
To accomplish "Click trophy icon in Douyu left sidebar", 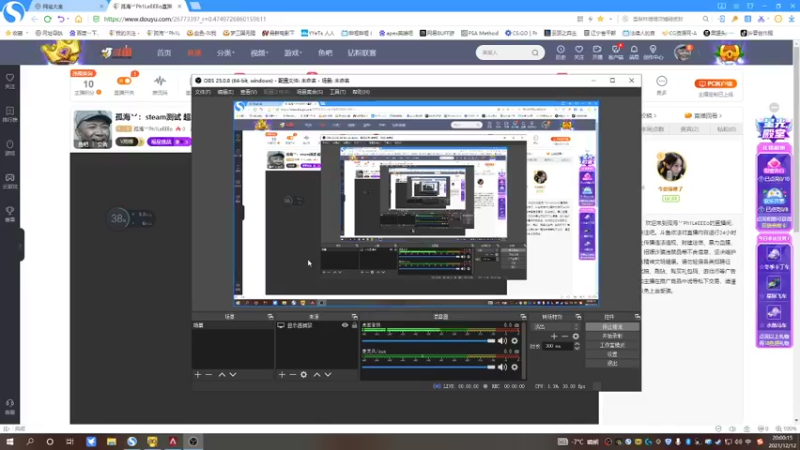I will click(10, 213).
